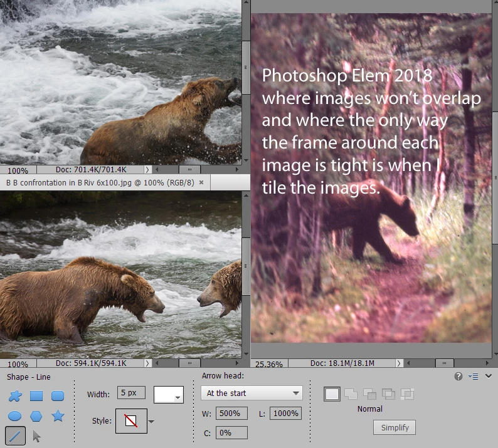Select the Star shape tool
The width and height of the screenshot is (498, 448).
pos(58,415)
